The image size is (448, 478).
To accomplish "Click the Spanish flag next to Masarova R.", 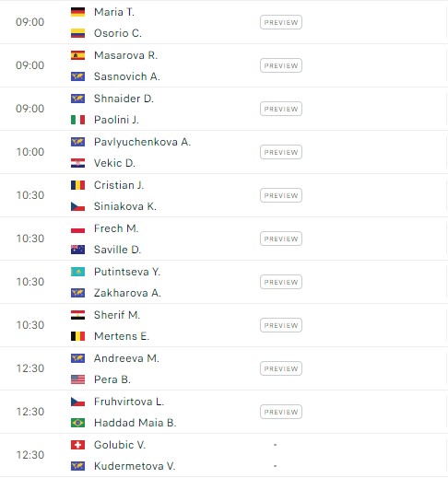I will [77, 55].
